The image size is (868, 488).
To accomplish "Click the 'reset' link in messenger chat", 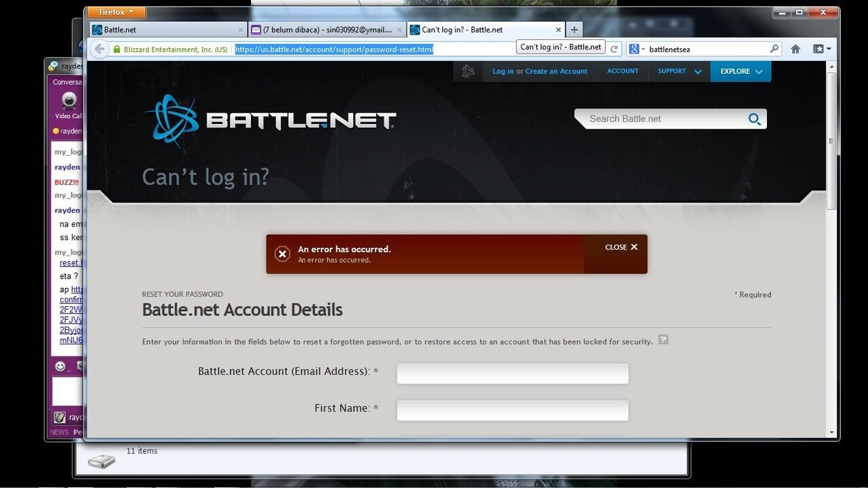I will [71, 263].
